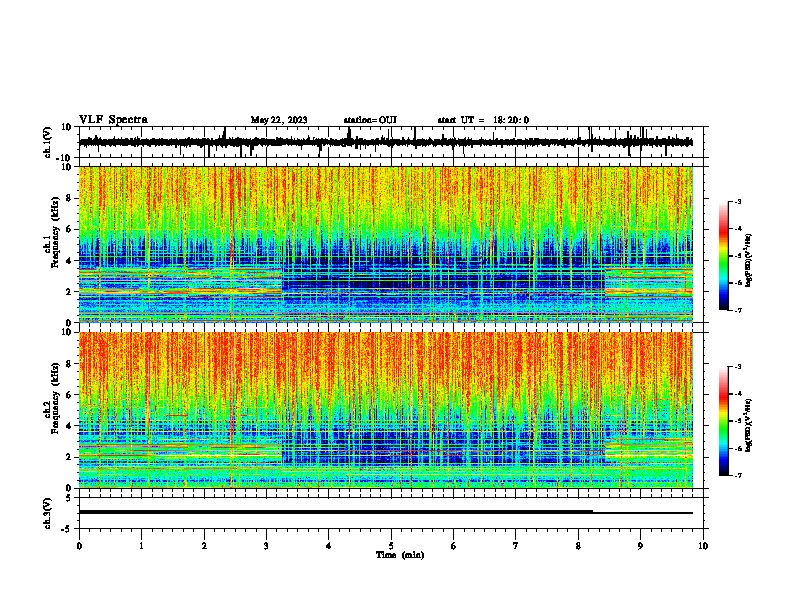Click the ch.2 spectrogram plot
The image size is (792, 612).
point(386,410)
